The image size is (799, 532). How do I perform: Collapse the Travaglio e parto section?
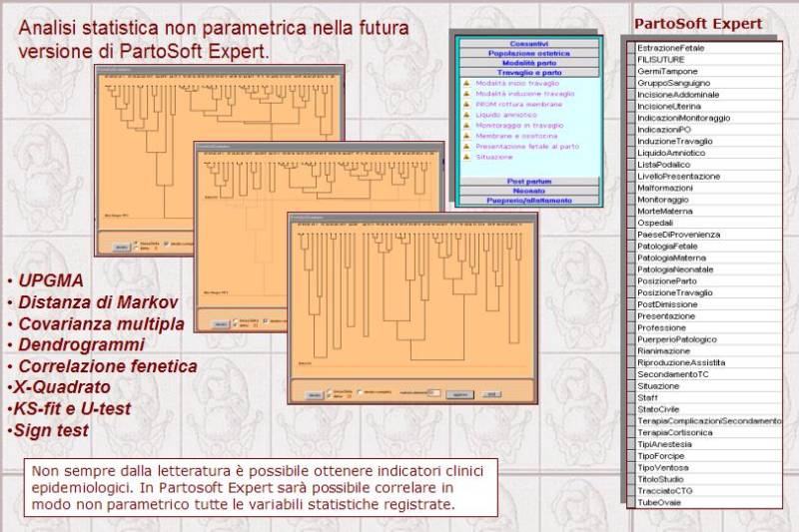(529, 73)
